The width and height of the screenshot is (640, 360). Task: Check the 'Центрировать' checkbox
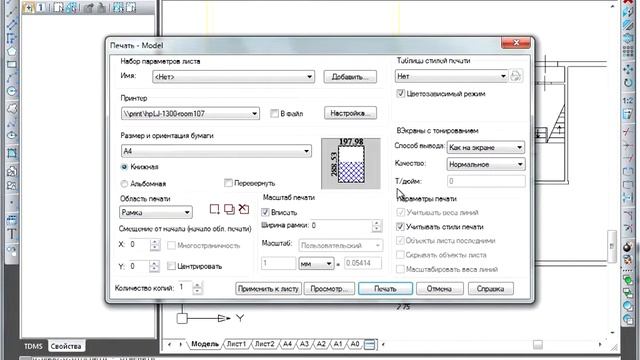pyautogui.click(x=171, y=266)
